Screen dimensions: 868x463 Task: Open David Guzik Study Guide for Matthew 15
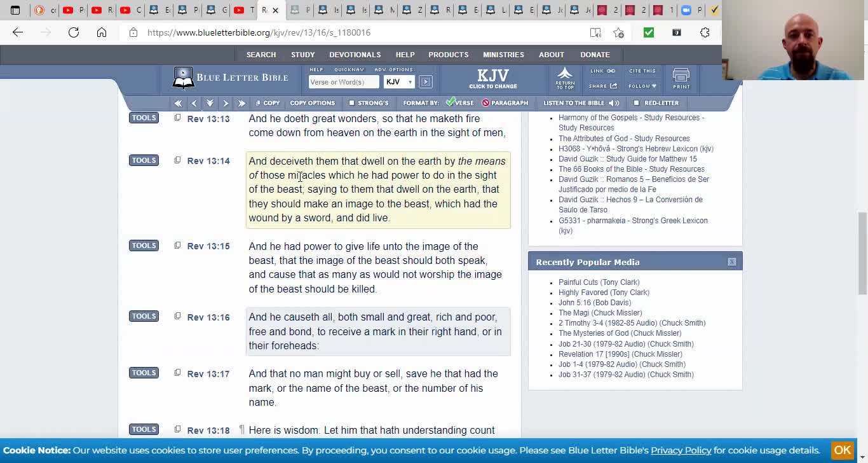pyautogui.click(x=628, y=159)
